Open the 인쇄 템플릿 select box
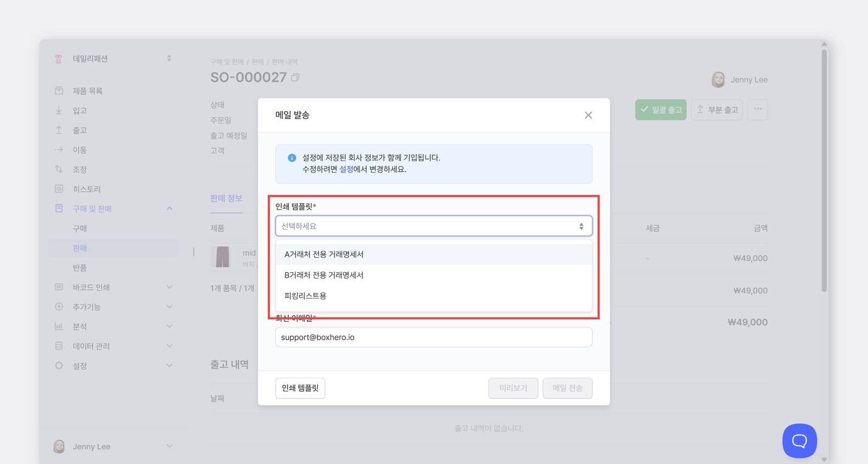The width and height of the screenshot is (868, 464). click(433, 226)
